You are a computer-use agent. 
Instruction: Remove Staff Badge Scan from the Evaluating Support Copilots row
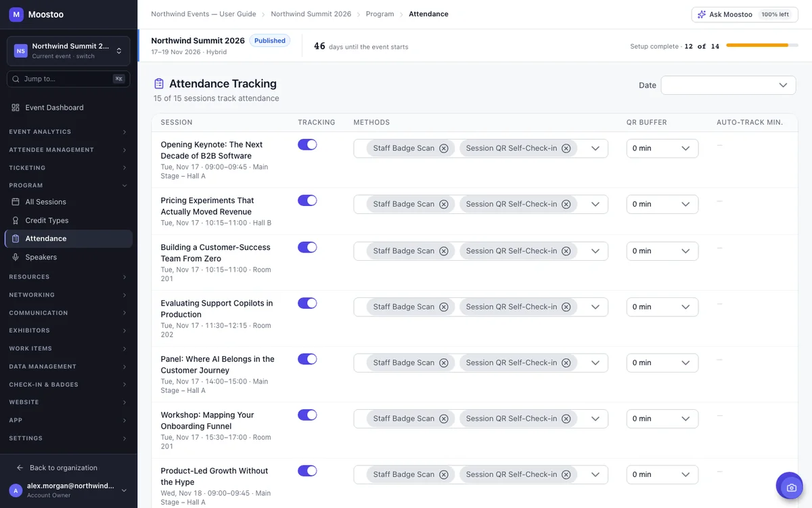point(444,307)
